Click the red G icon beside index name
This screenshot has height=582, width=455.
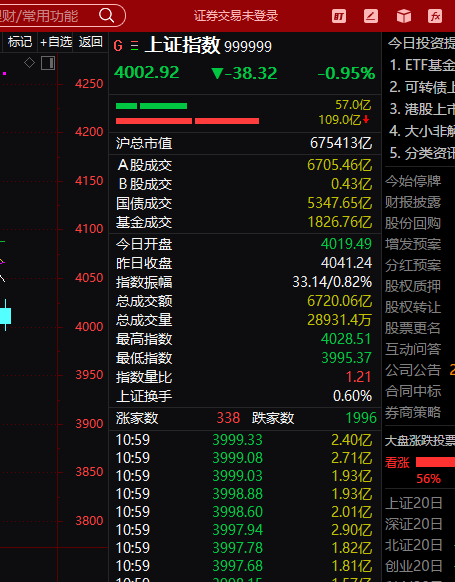pyautogui.click(x=118, y=46)
